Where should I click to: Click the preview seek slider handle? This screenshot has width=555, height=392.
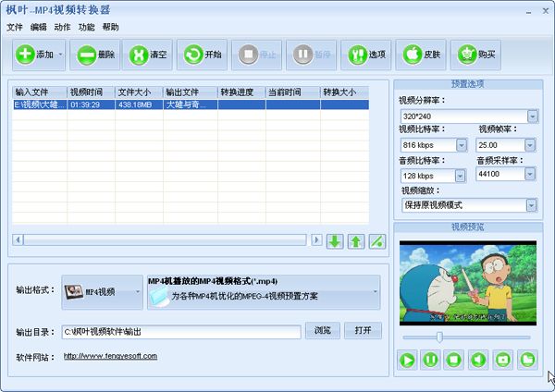[439, 337]
